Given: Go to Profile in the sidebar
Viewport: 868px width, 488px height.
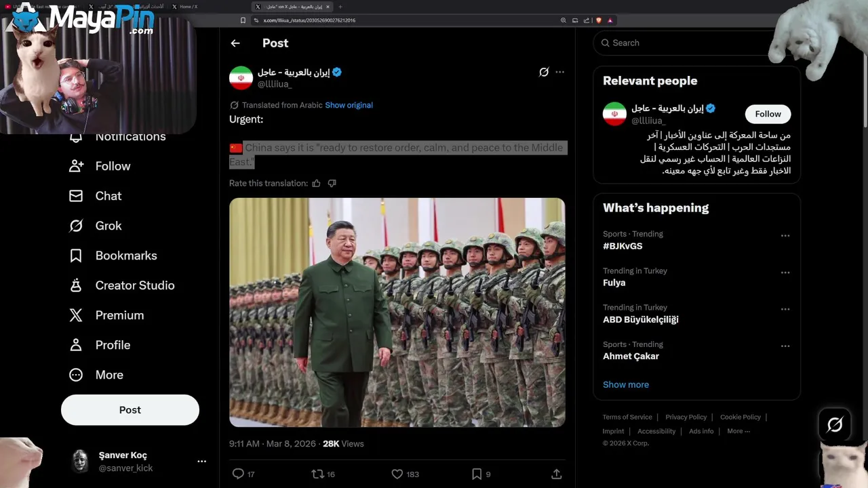Looking at the screenshot, I should coord(100,345).
